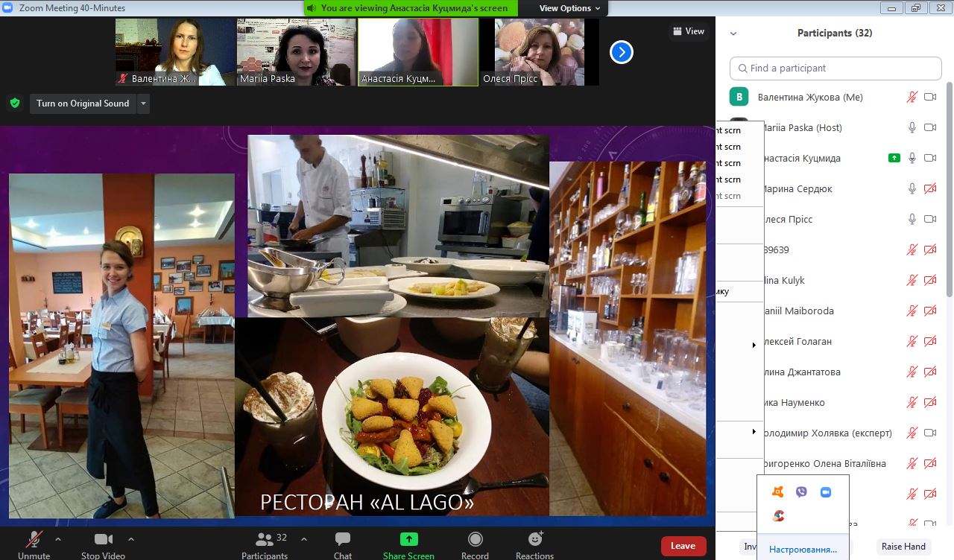Leave the meeting
954x560 pixels.
tap(683, 546)
